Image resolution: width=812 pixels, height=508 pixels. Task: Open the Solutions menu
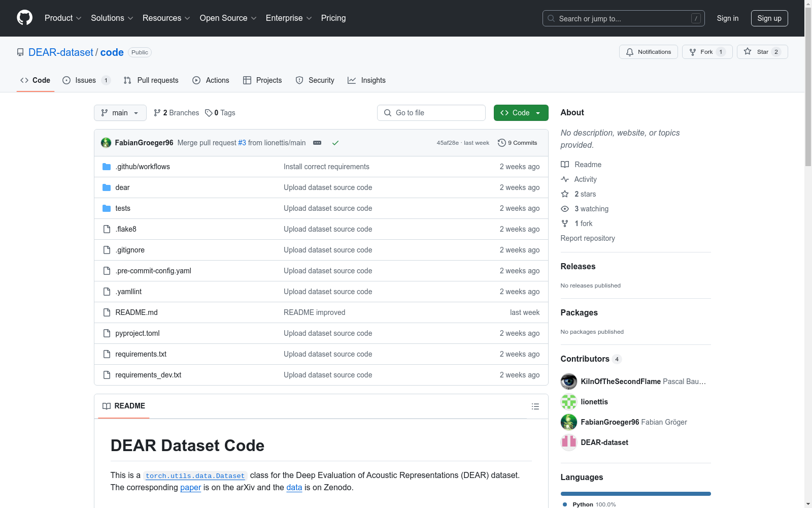pyautogui.click(x=112, y=18)
